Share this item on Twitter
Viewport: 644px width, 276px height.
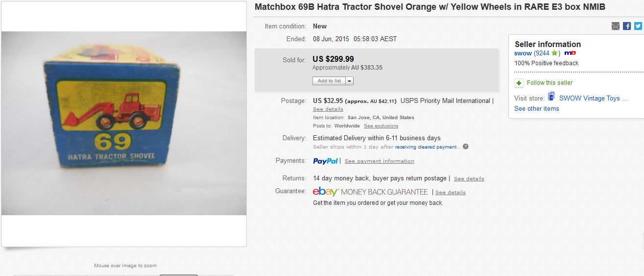638,26
